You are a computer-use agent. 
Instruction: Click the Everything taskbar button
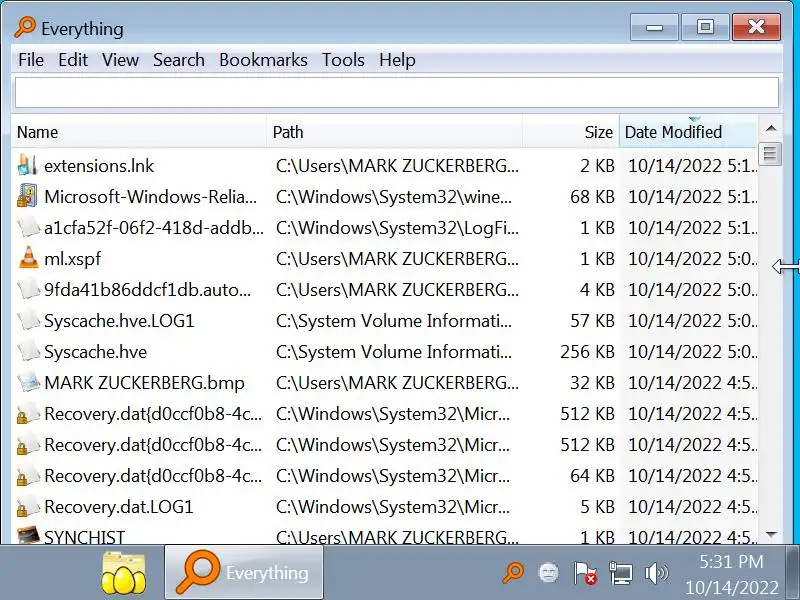(x=244, y=572)
